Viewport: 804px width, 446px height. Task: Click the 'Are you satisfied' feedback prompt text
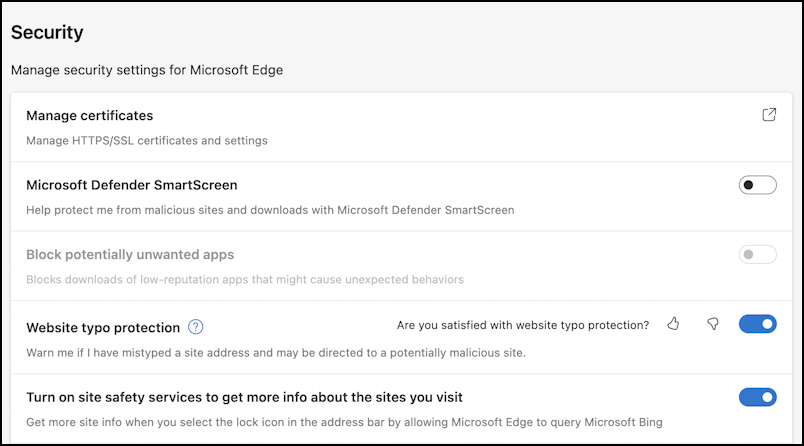coord(522,325)
